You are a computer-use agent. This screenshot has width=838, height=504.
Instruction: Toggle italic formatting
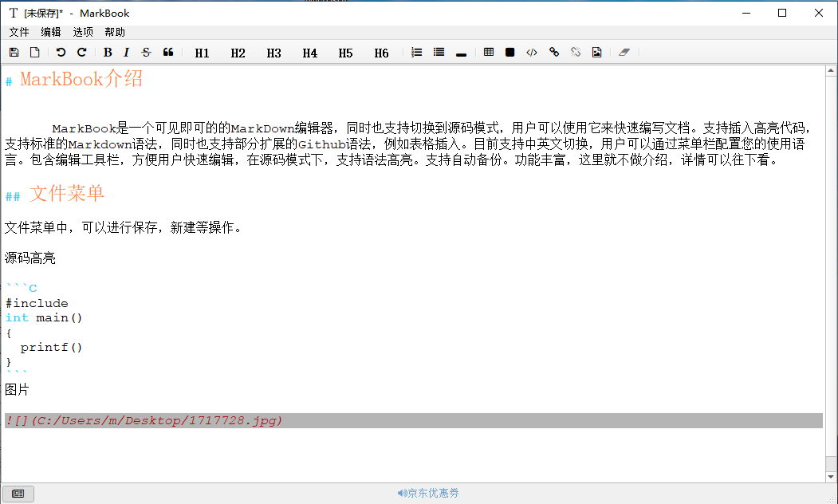[x=126, y=53]
